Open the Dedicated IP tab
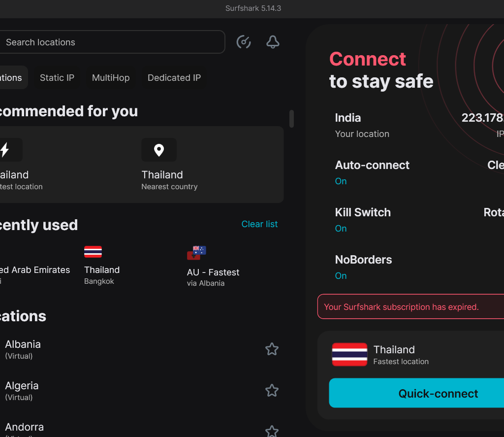 tap(174, 78)
